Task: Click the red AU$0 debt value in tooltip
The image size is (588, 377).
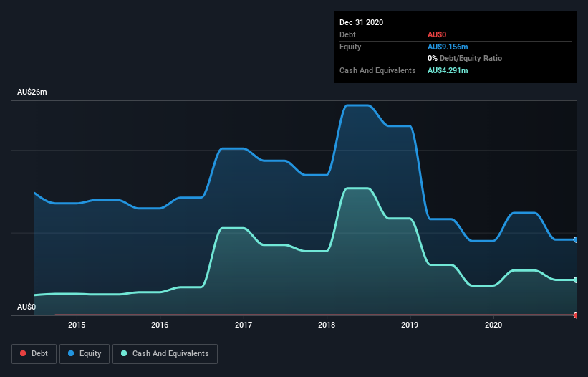Action: pos(437,34)
